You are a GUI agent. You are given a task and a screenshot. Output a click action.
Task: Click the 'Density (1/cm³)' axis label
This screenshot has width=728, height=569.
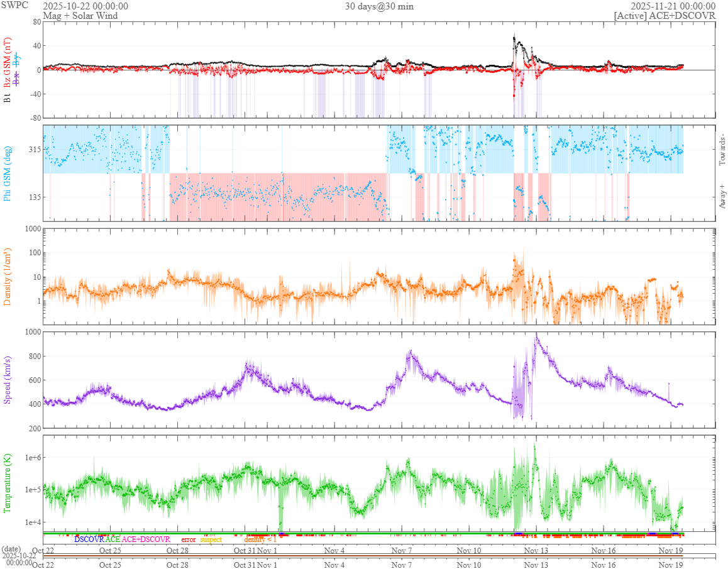point(7,277)
